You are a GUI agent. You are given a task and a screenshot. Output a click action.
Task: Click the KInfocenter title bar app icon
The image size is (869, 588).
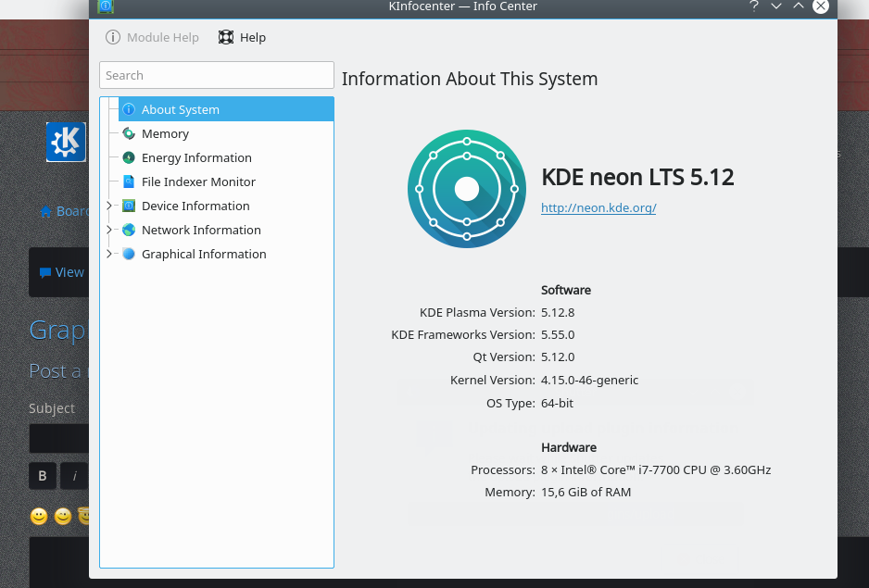point(106,6)
